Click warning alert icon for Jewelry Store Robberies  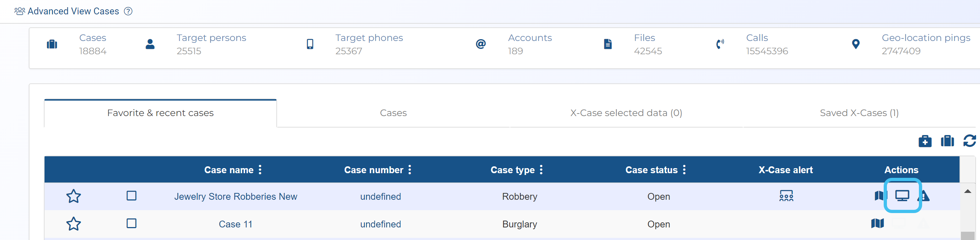[924, 196]
